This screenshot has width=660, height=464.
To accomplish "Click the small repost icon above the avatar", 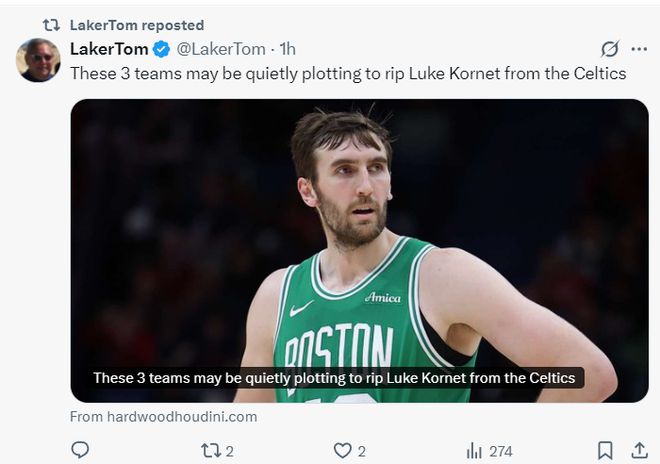I will click(x=51, y=25).
